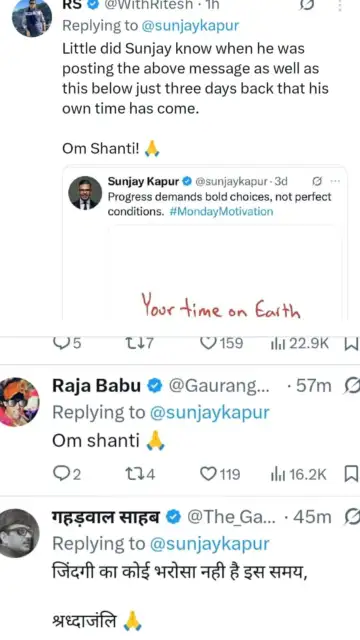The width and height of the screenshot is (360, 640).
Task: Open #MondayMotivation hashtag link
Action: coord(221,211)
